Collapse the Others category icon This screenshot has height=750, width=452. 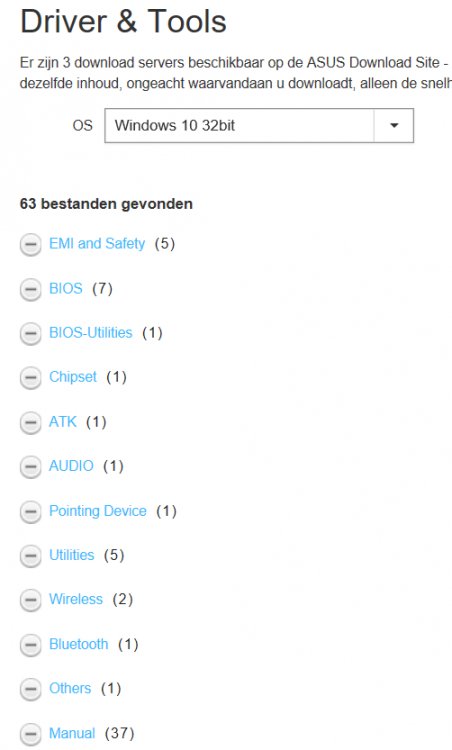click(30, 689)
